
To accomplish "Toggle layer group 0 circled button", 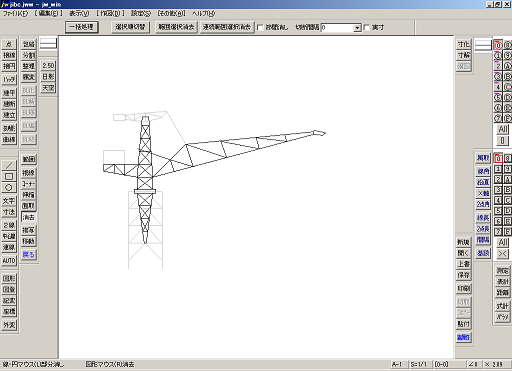I will 498,45.
